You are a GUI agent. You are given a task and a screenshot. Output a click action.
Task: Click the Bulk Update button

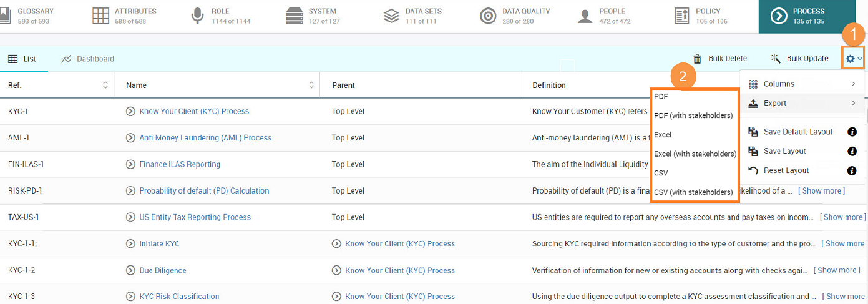[800, 59]
